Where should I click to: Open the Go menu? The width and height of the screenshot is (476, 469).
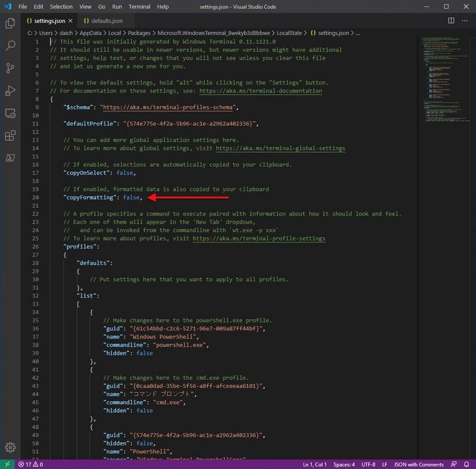point(102,7)
